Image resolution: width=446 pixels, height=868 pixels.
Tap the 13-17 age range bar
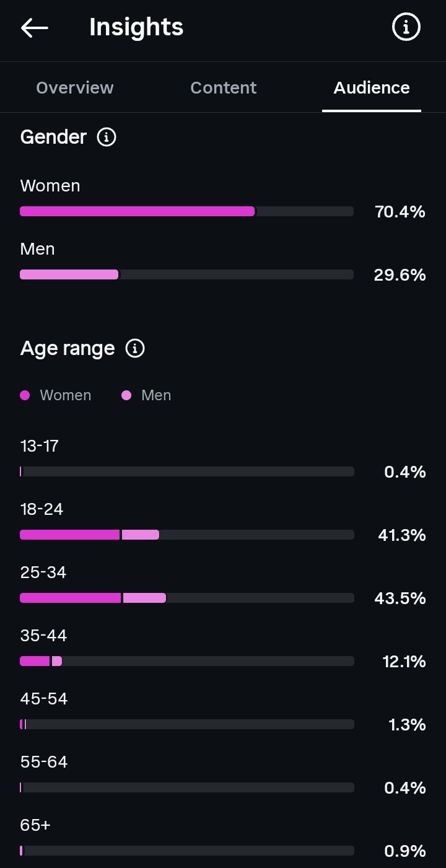click(x=187, y=471)
